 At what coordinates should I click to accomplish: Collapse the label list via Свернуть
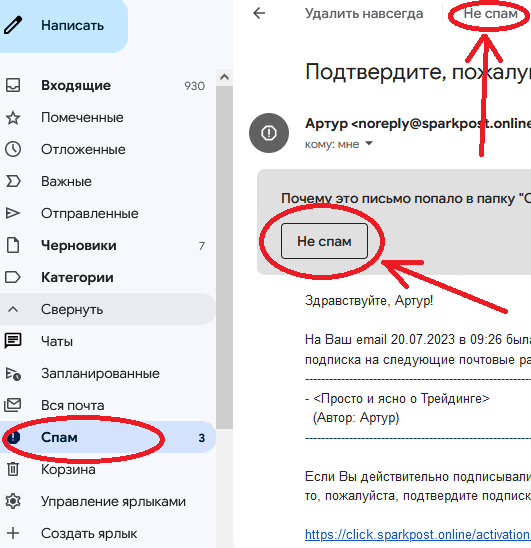coord(107,309)
